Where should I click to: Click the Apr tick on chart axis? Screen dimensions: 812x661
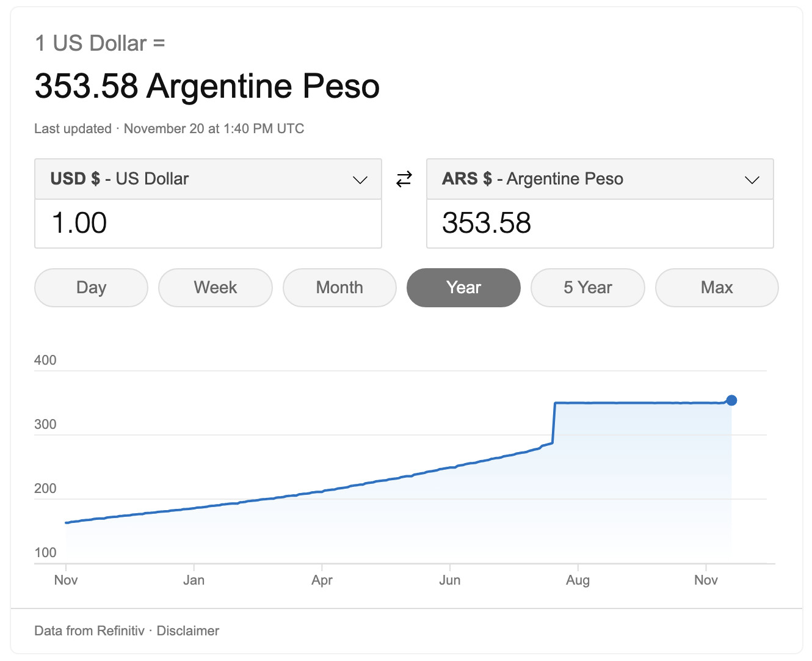(x=322, y=580)
